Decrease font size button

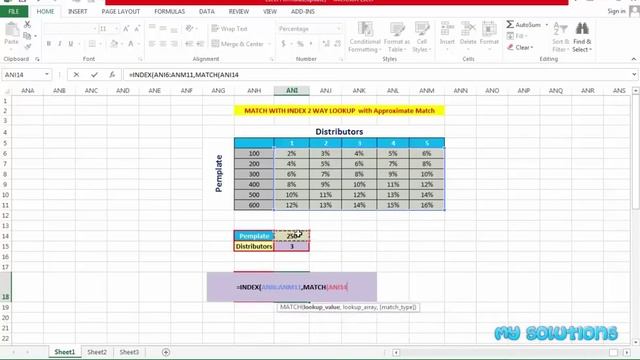pos(137,29)
